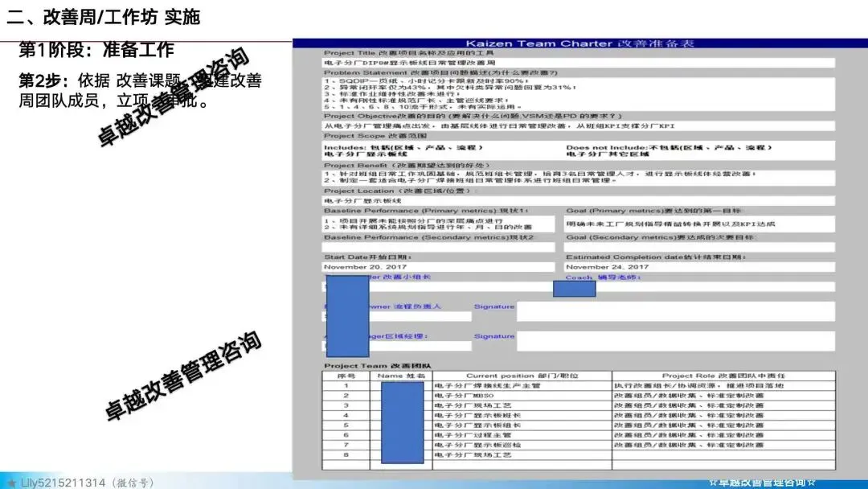Click row 3 position 电子分厂现场工艺

click(522, 406)
